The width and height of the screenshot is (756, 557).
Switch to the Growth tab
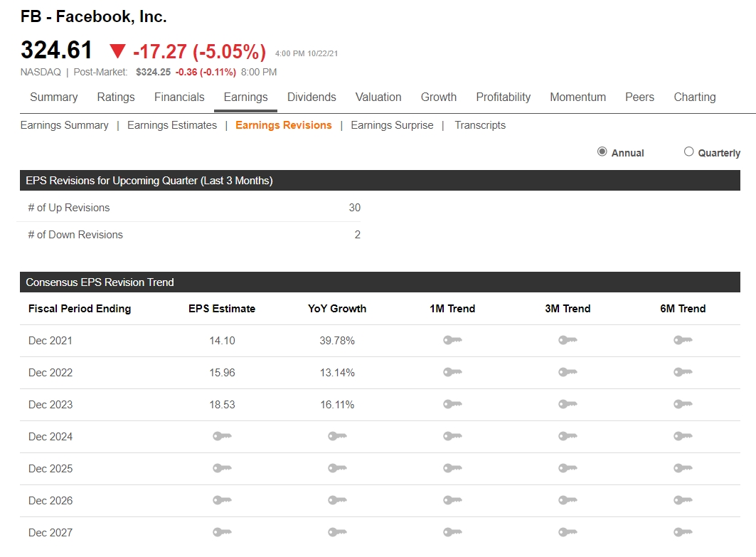point(439,97)
